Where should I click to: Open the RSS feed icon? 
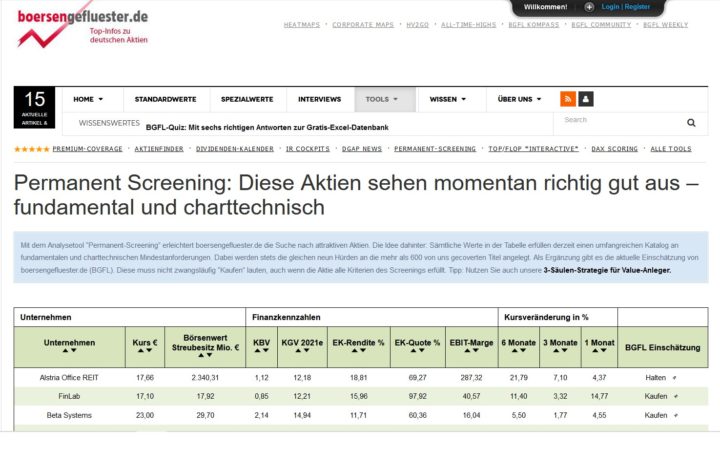pos(568,99)
